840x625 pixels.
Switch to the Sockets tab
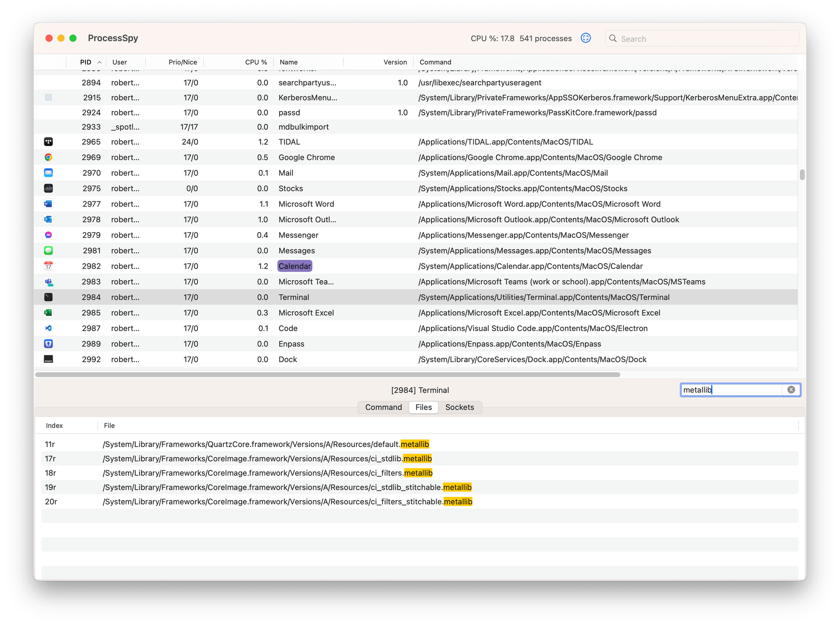coord(459,407)
